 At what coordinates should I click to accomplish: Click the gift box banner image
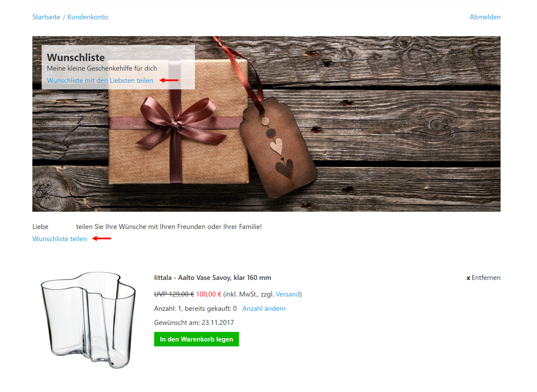tap(266, 124)
